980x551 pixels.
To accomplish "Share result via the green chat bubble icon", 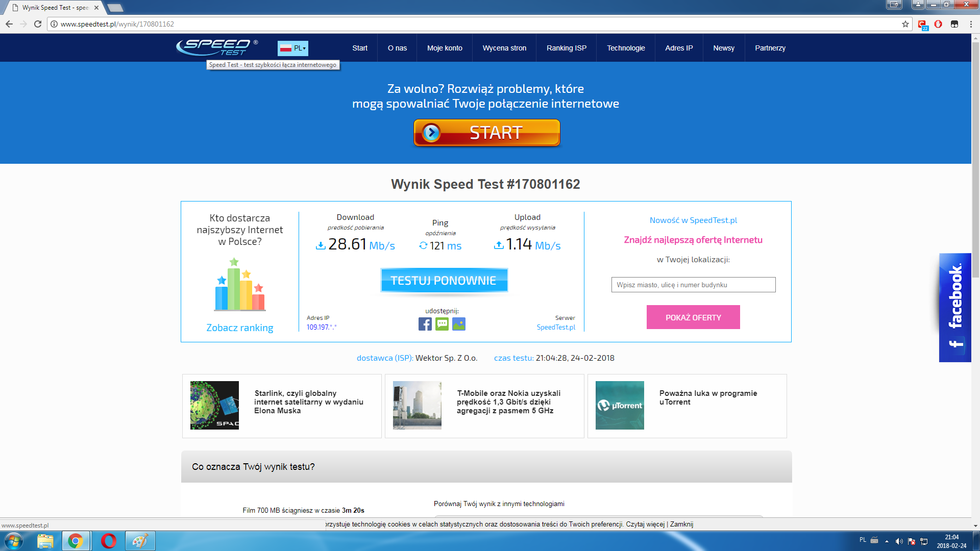I will click(442, 324).
